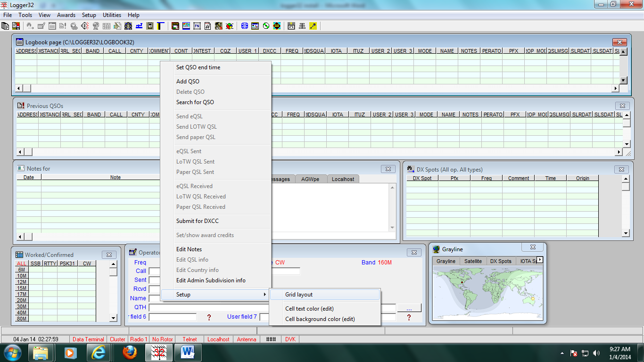The width and height of the screenshot is (644, 362).
Task: Click the CALL column header in Logbook page
Action: coord(115,51)
